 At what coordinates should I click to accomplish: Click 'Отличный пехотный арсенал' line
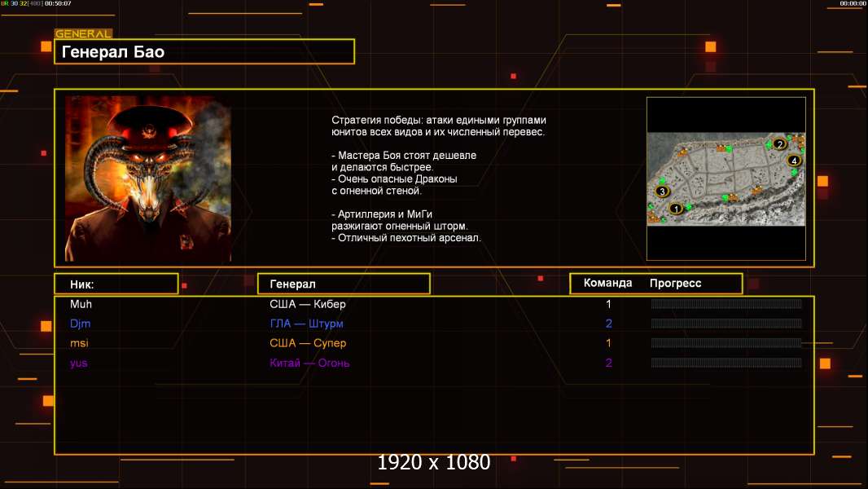pos(406,238)
